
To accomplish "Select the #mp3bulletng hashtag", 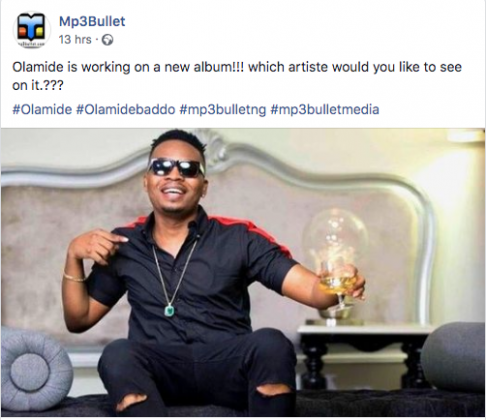I will (x=223, y=109).
